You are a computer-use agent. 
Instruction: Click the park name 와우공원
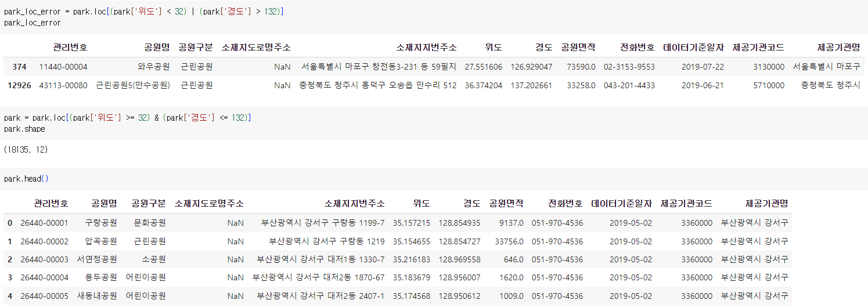(154, 67)
